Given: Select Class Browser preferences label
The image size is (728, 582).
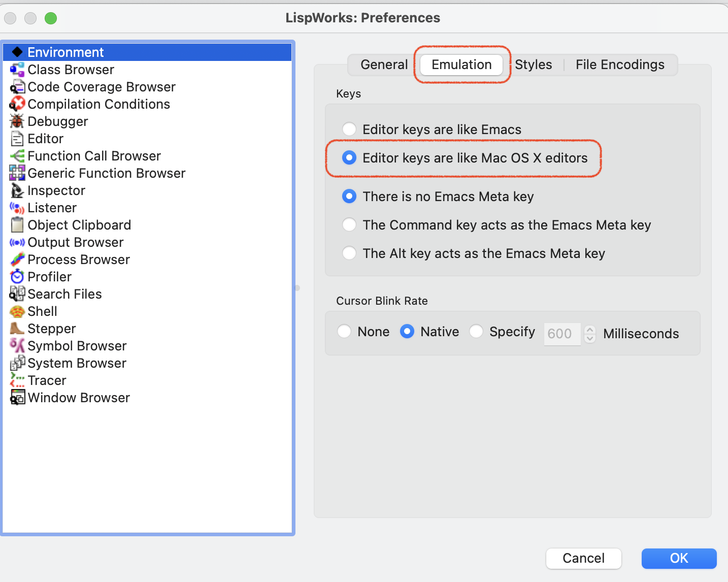Looking at the screenshot, I should pyautogui.click(x=71, y=70).
